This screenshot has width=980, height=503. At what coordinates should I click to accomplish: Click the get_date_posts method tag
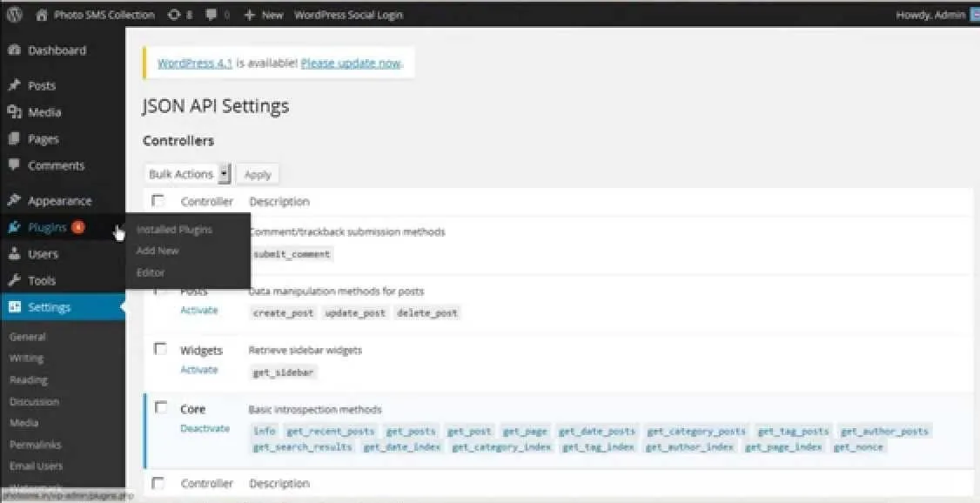coord(597,431)
